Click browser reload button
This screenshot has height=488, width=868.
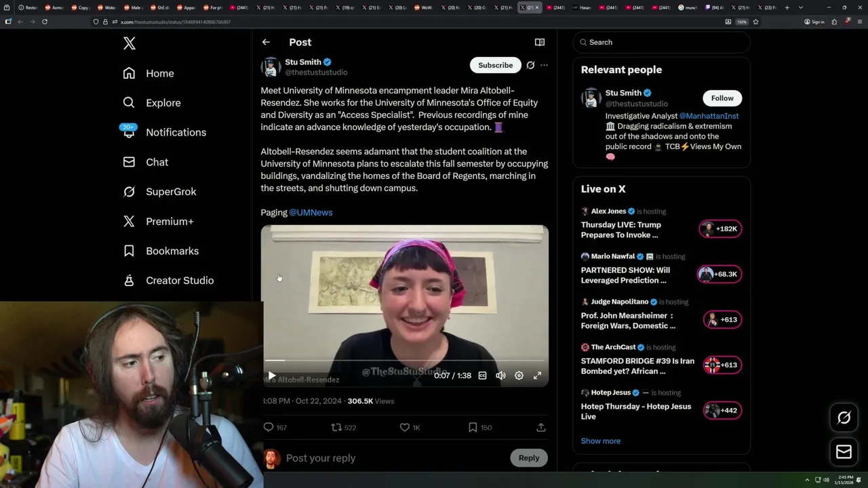tap(45, 22)
